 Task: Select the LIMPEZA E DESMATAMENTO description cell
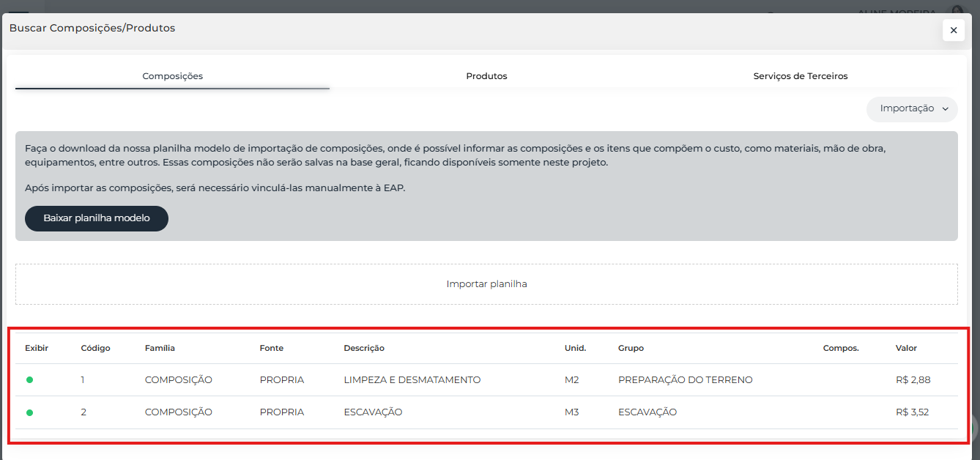coord(412,380)
